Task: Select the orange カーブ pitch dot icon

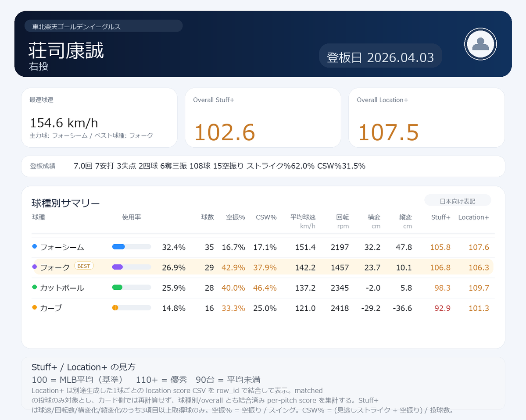Action: tap(34, 308)
